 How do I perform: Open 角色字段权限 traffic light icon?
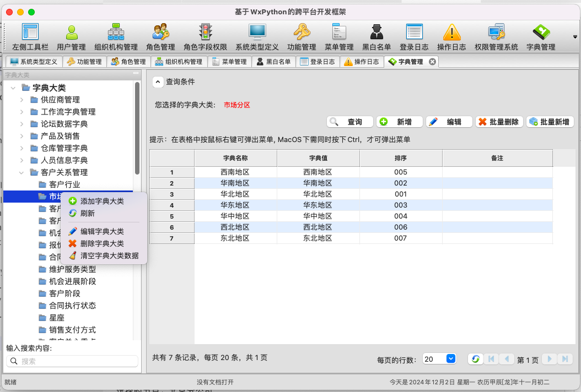coord(205,33)
